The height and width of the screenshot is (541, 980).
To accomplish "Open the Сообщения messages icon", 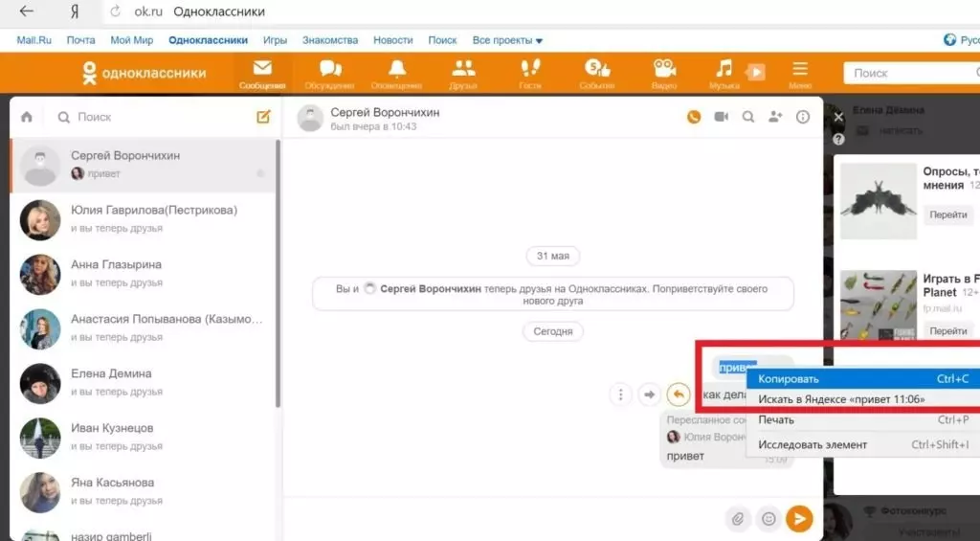I will [x=262, y=73].
